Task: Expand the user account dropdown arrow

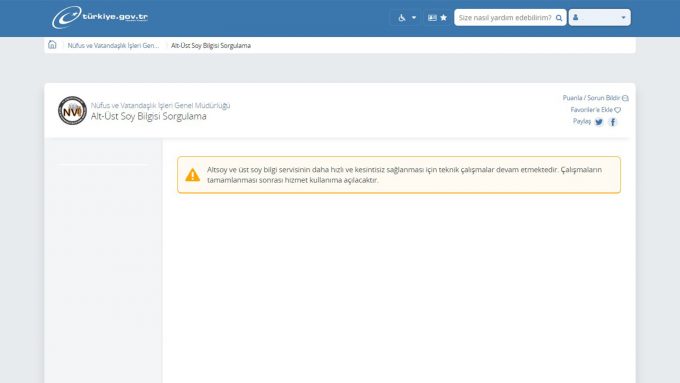Action: click(623, 18)
